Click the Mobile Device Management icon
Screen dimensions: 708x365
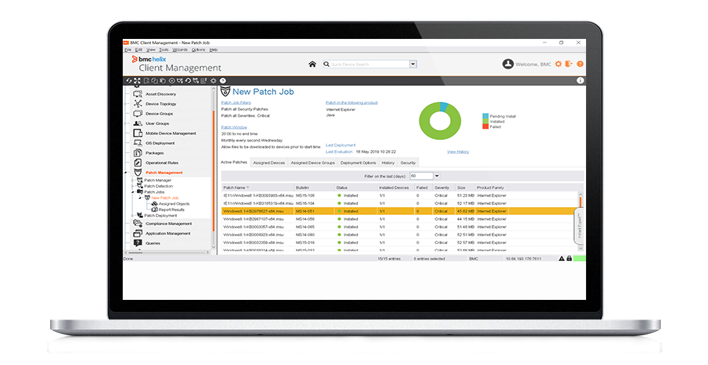pos(138,133)
